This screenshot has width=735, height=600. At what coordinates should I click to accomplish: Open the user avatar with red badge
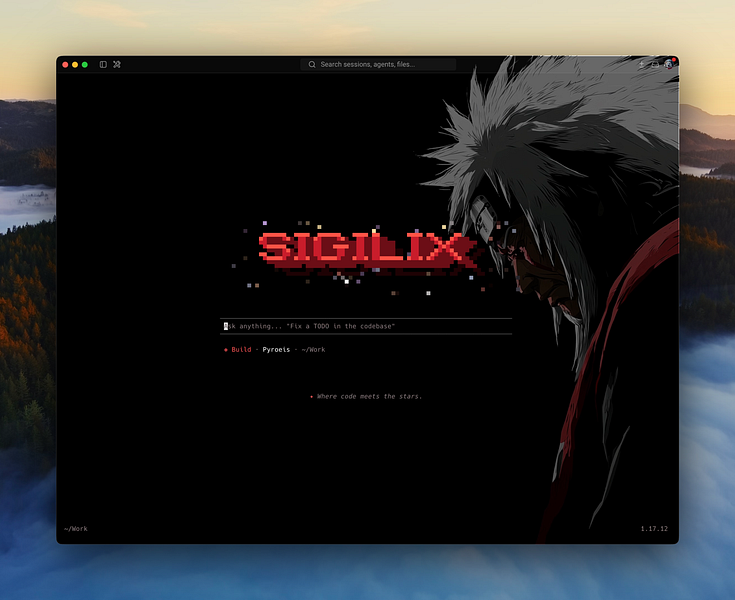pyautogui.click(x=669, y=64)
